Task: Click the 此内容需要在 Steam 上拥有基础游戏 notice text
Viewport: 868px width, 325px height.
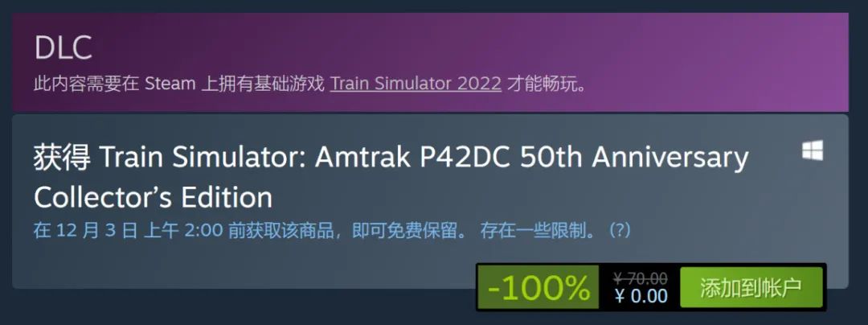Action: point(178,84)
